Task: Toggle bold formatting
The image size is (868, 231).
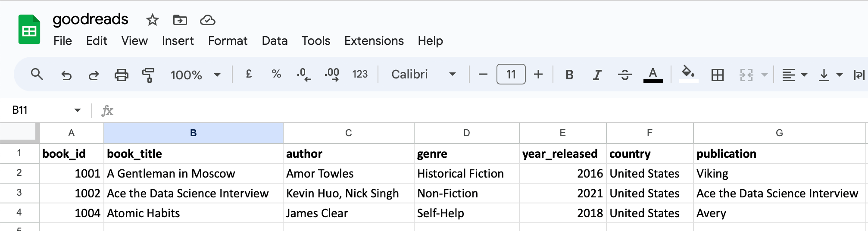Action: pyautogui.click(x=569, y=75)
